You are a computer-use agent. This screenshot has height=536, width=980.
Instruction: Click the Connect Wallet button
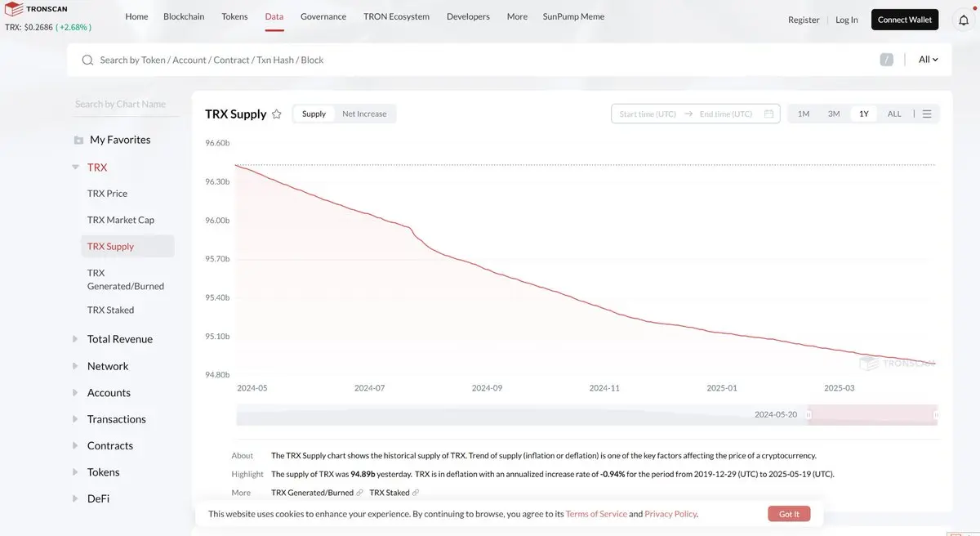905,20
